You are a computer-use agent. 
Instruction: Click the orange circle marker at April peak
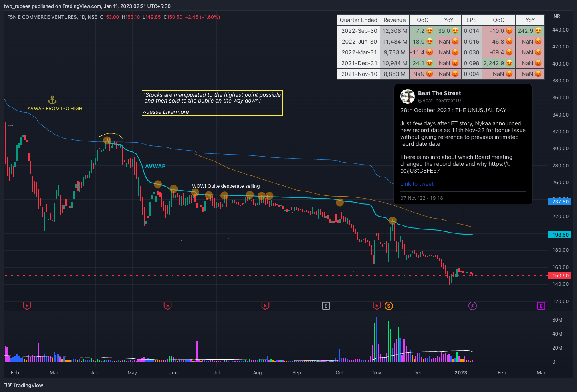[107, 140]
